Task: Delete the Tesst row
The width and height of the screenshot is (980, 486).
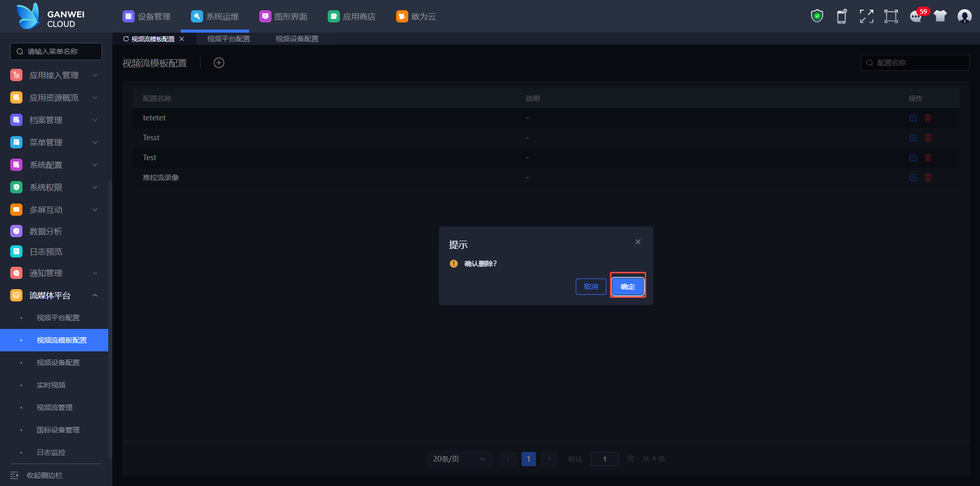Action: point(928,138)
